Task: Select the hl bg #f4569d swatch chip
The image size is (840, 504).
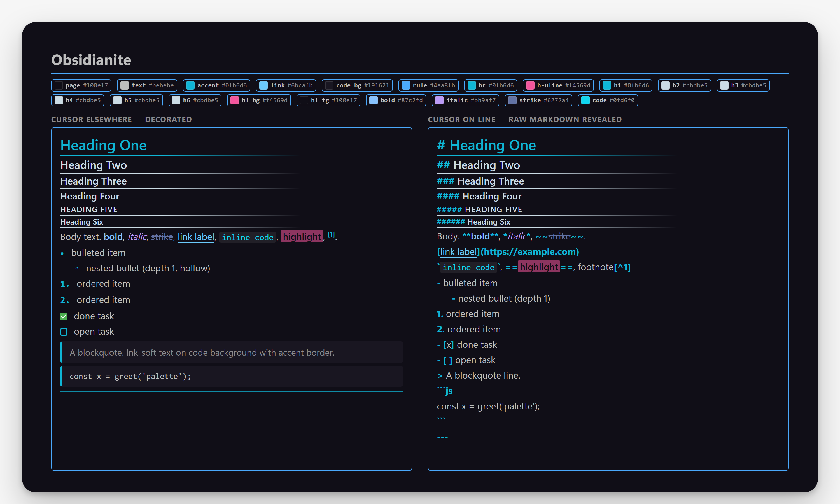Action: coord(259,100)
